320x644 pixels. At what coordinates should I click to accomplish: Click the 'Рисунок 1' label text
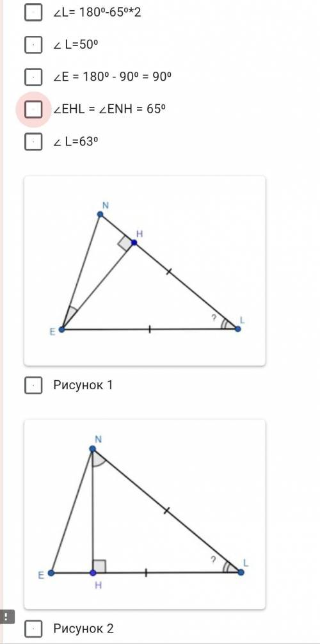[83, 385]
